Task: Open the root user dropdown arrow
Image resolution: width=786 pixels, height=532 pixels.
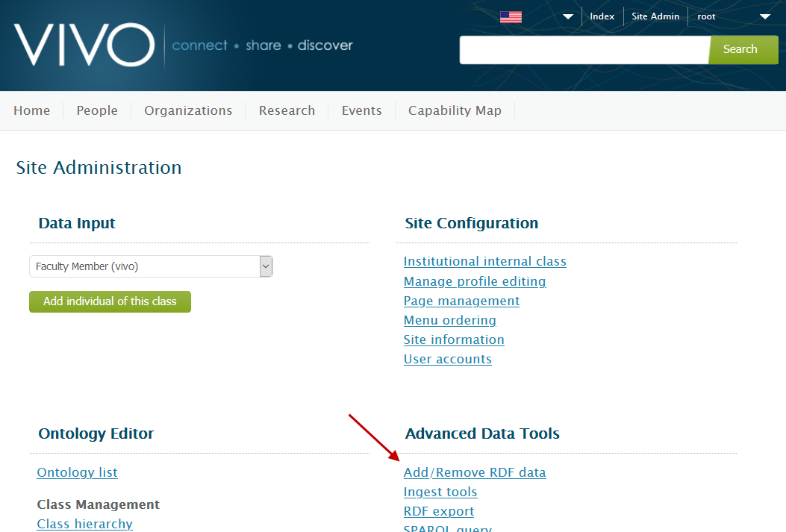Action: pos(765,16)
